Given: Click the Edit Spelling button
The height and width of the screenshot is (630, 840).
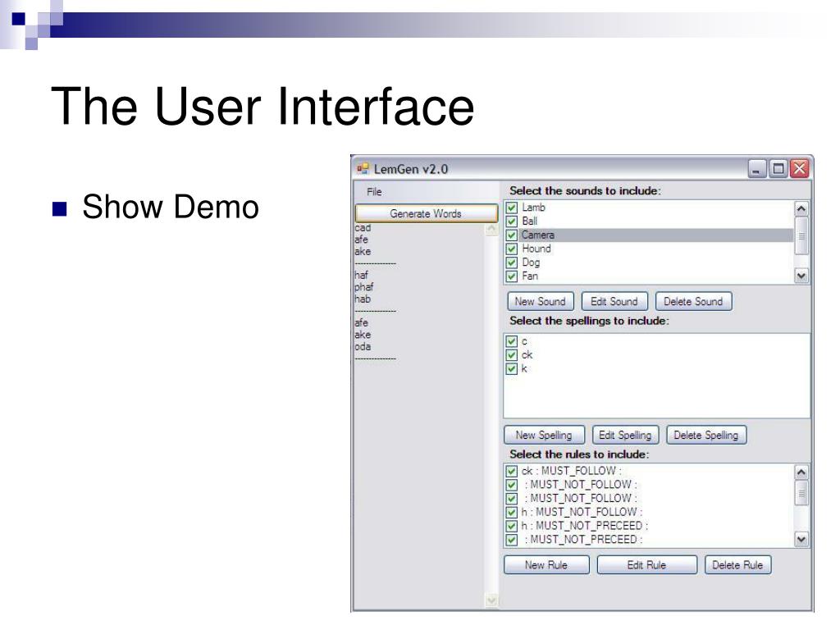Looking at the screenshot, I should tap(625, 435).
